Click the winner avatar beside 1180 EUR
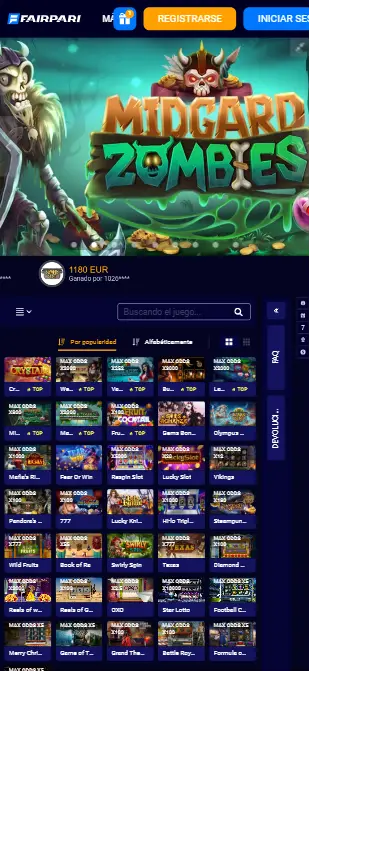This screenshot has width=392, height=850. (52, 274)
